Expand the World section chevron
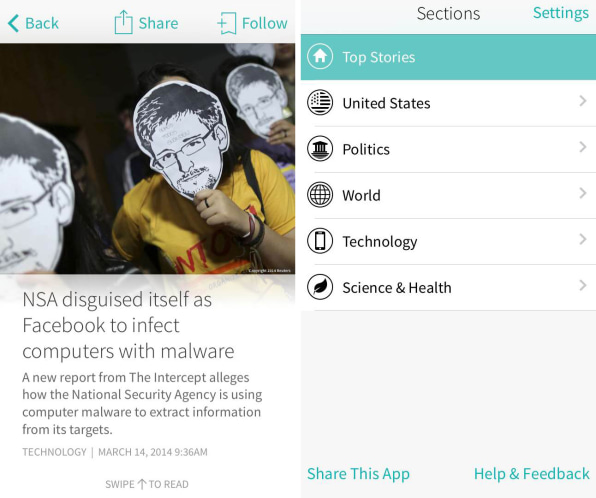This screenshot has width=596, height=498. click(x=583, y=193)
